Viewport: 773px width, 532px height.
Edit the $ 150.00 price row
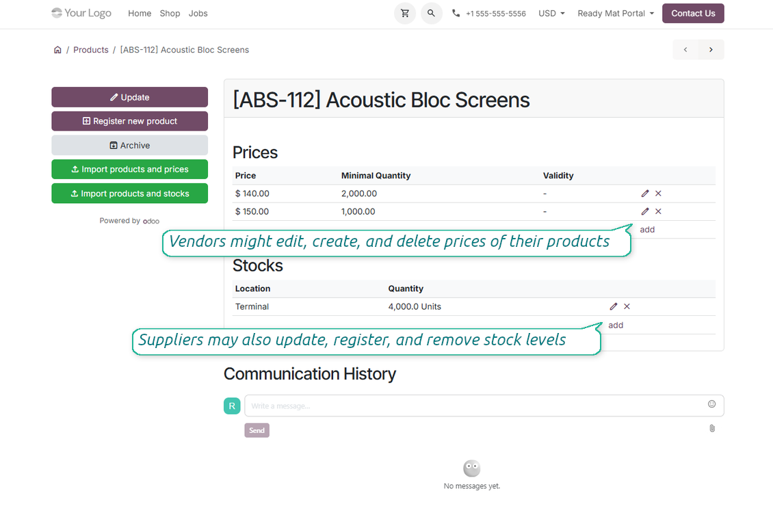click(645, 211)
